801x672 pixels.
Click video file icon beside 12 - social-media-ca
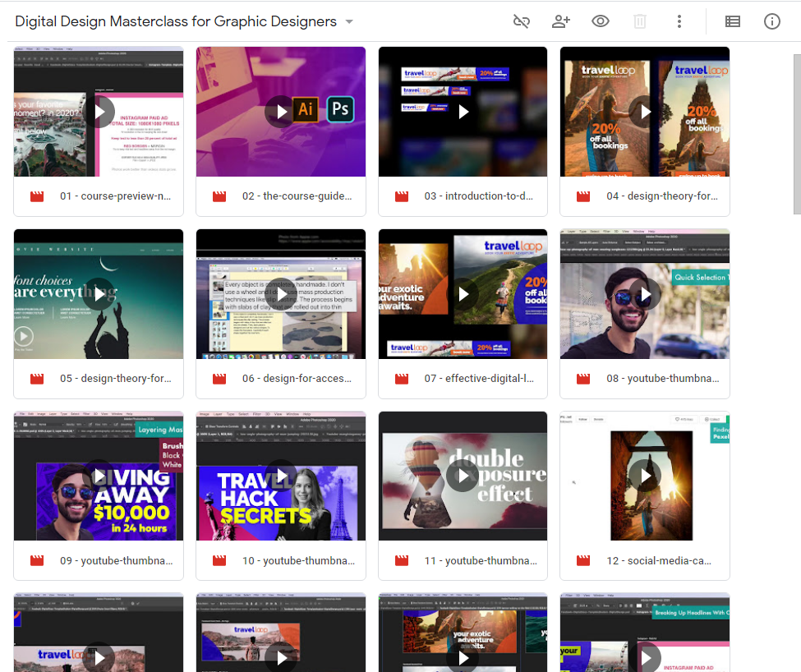pyautogui.click(x=582, y=560)
